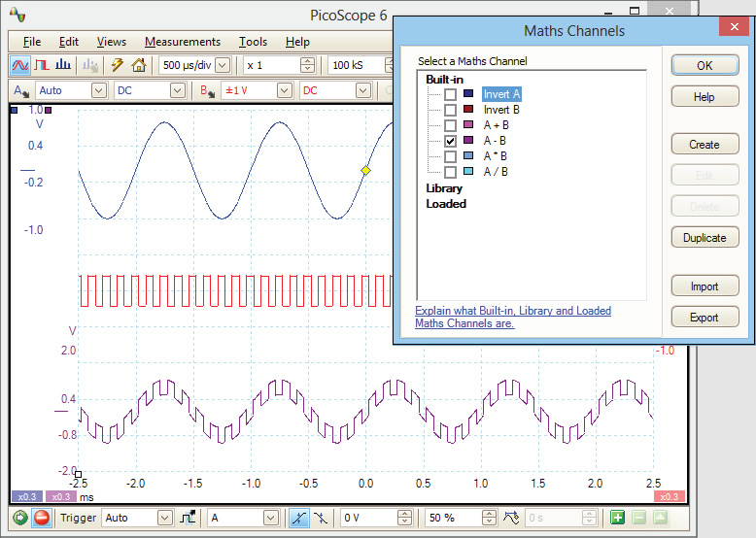Open the trigger source A dropdown
The width and height of the screenshot is (756, 538).
(x=271, y=518)
